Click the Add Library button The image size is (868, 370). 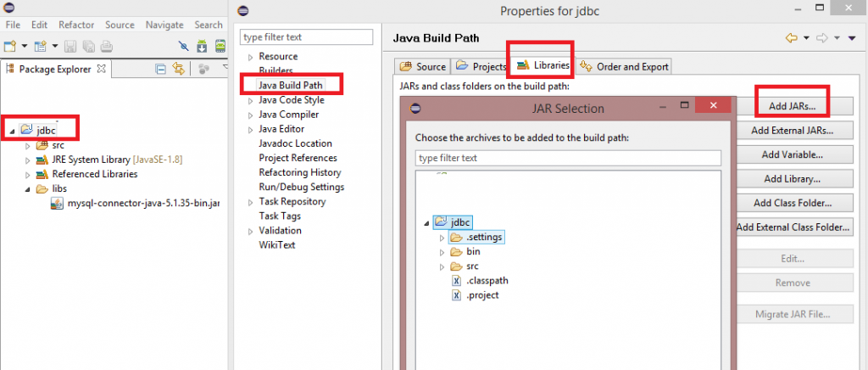pos(792,179)
